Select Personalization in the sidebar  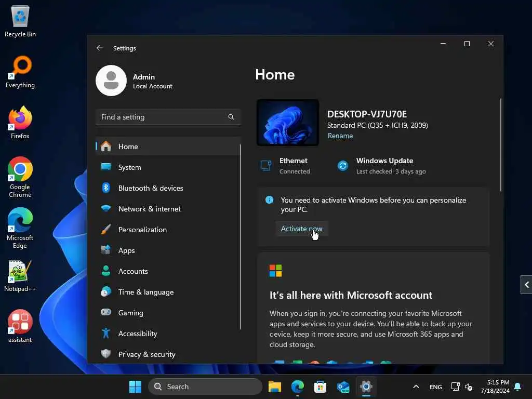[168, 230]
